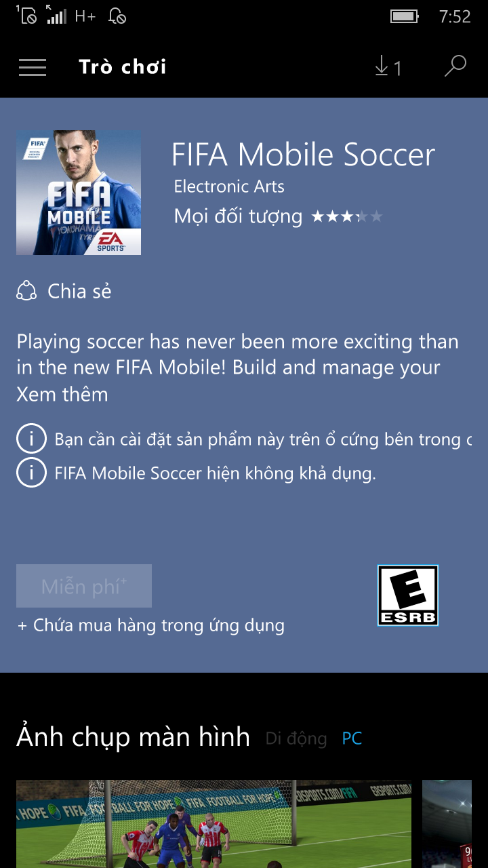Tap the star rating display
This screenshot has width=488, height=868.
[347, 217]
